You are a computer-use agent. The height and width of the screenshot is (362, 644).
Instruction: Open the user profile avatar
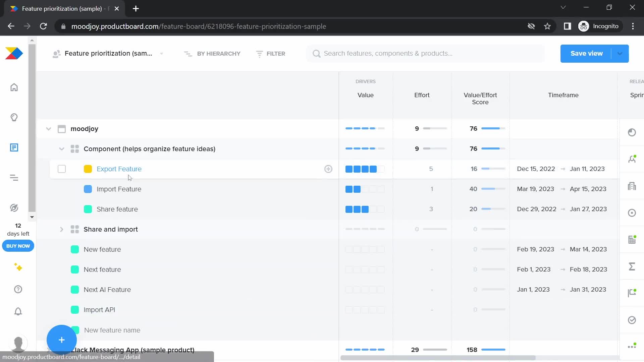(18, 343)
